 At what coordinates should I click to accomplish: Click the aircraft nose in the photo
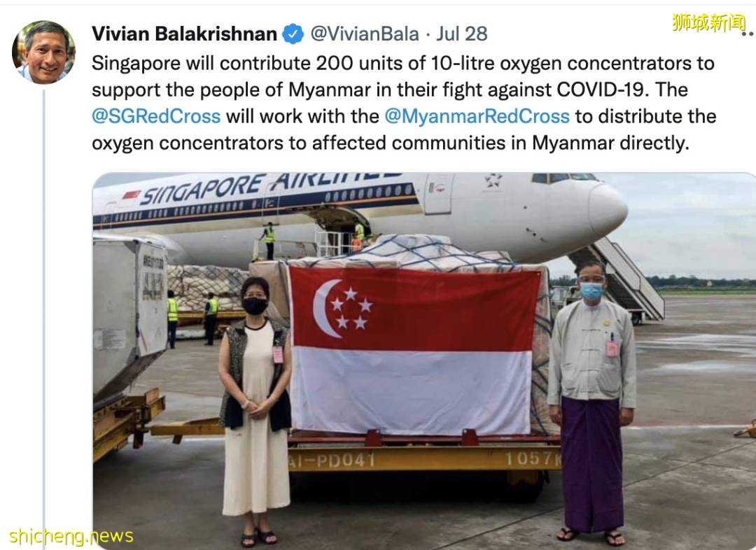click(x=606, y=209)
